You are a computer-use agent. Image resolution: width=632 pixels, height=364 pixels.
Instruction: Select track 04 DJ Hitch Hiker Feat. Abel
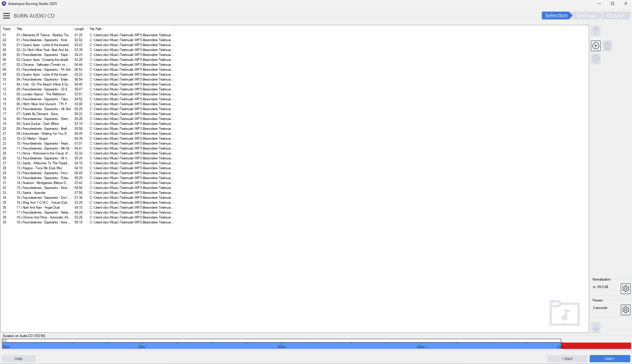coord(88,50)
